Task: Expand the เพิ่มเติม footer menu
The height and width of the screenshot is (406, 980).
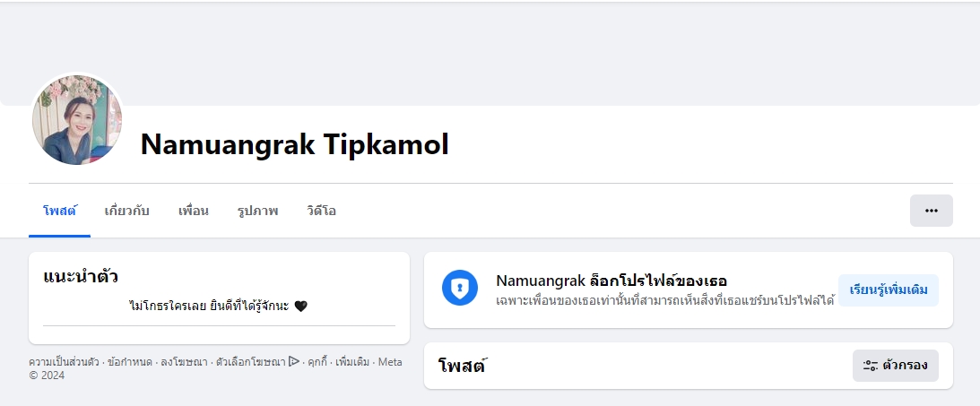Action: point(351,362)
